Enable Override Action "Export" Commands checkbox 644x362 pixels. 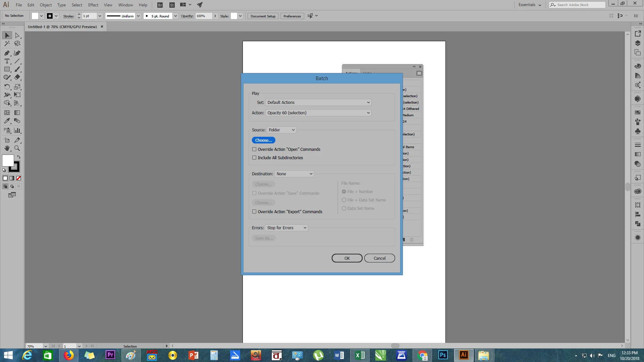(x=254, y=212)
